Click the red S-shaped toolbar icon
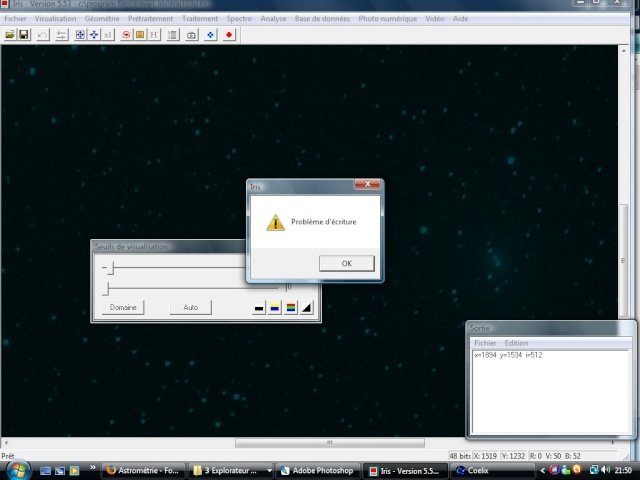Screen dimensions: 640x480 [x=127, y=35]
